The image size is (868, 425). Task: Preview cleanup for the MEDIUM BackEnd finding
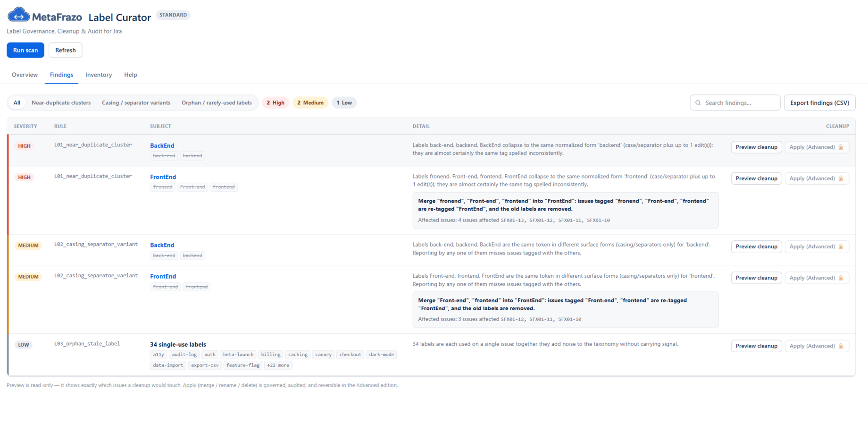pyautogui.click(x=756, y=246)
